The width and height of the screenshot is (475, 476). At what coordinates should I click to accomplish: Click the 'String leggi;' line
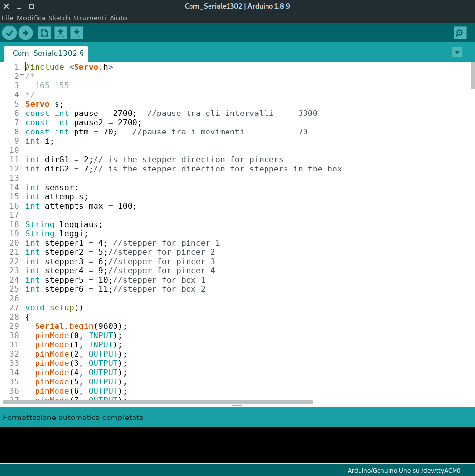point(57,234)
